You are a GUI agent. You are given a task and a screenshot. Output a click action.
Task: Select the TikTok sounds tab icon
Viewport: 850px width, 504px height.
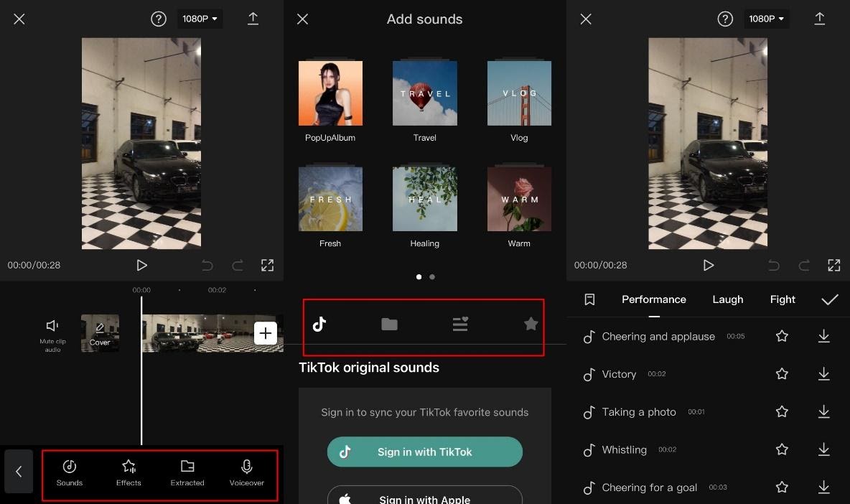pos(319,324)
